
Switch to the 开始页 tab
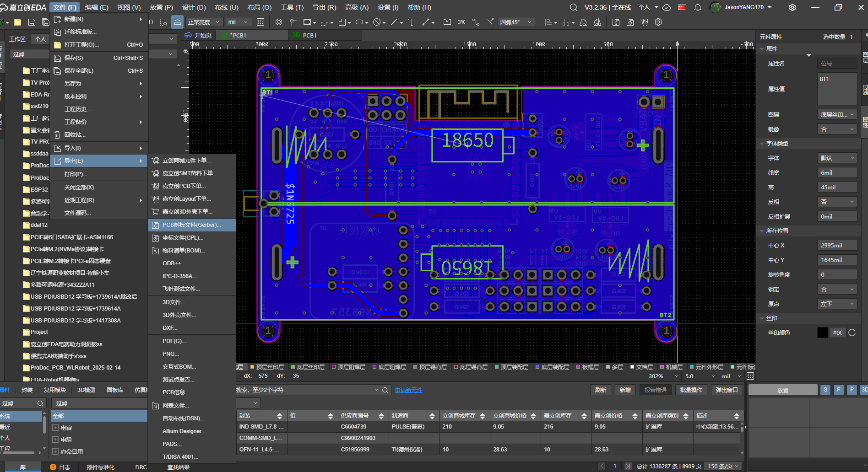click(202, 35)
